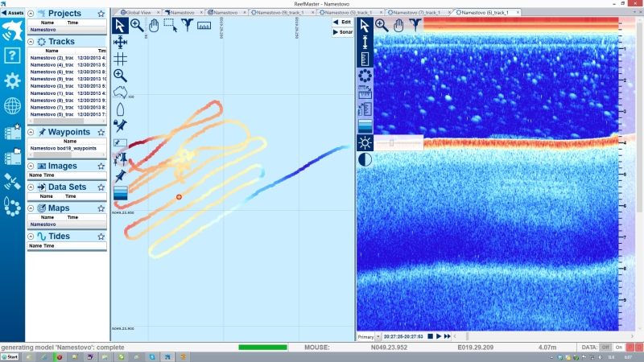Screen dimensions: 644x362
Task: Select the zoom tool in map toolbar
Action: click(137, 25)
